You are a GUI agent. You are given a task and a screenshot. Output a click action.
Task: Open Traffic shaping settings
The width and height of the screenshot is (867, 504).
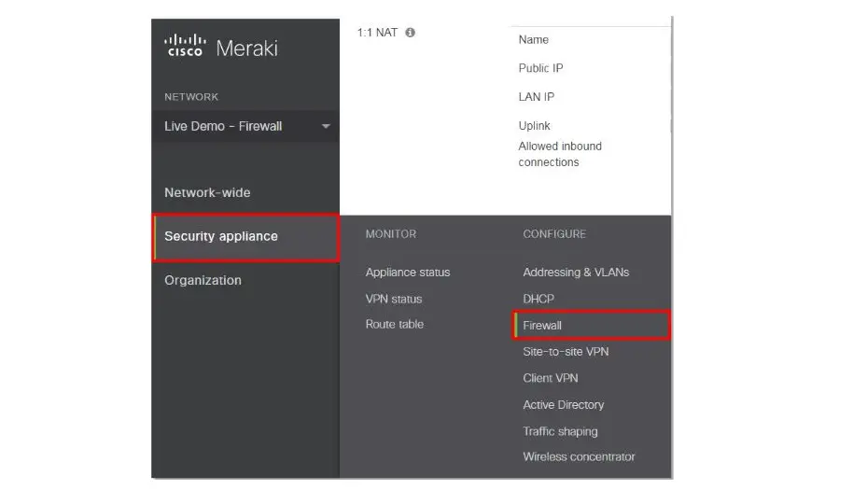pyautogui.click(x=560, y=431)
